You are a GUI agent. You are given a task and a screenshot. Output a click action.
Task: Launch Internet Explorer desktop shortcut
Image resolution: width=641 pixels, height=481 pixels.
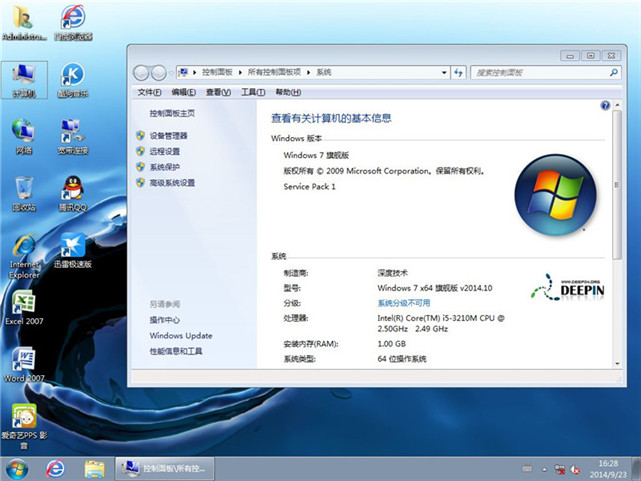24,257
